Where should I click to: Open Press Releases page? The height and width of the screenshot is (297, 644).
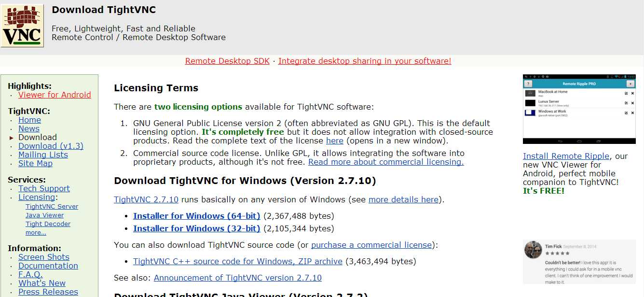pyautogui.click(x=48, y=292)
